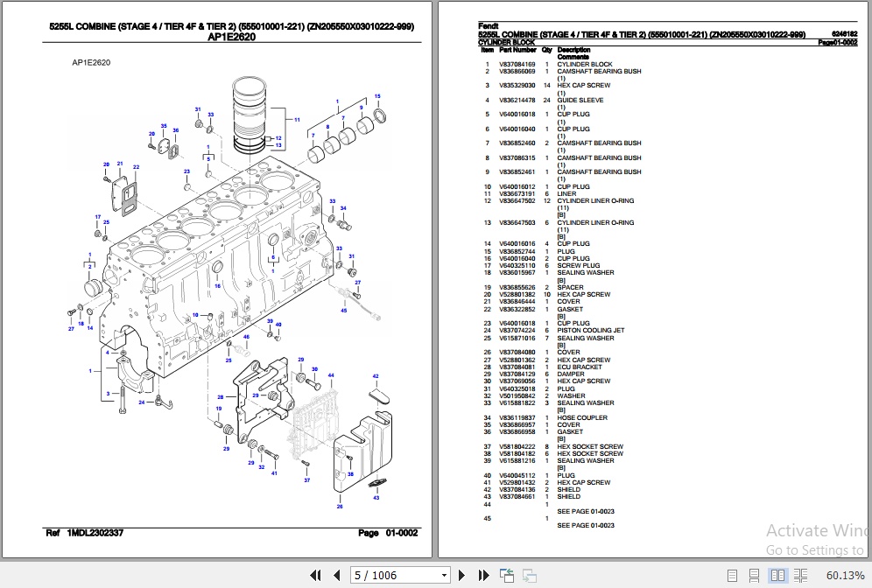Click the SPACER description in row 19
The height and width of the screenshot is (588, 872).
pyautogui.click(x=570, y=287)
